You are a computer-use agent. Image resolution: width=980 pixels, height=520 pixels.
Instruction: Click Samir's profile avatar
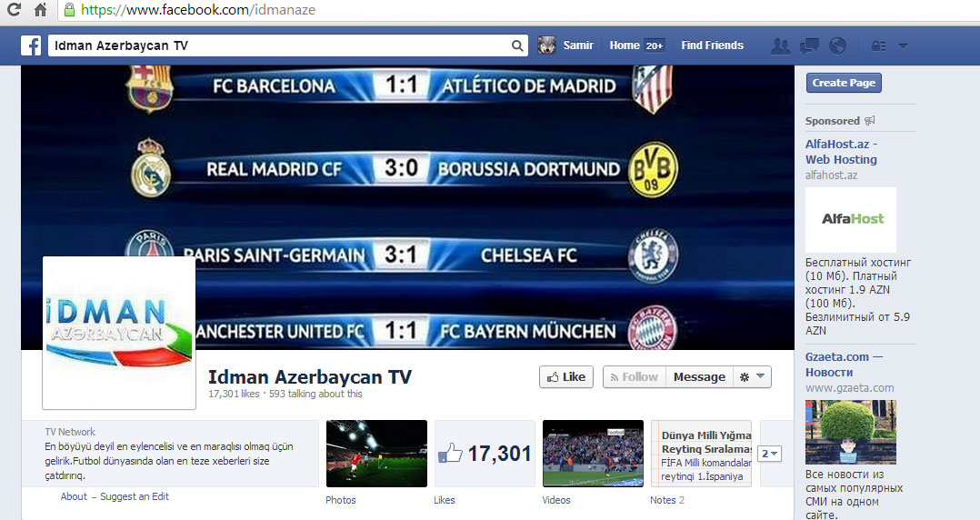point(547,45)
